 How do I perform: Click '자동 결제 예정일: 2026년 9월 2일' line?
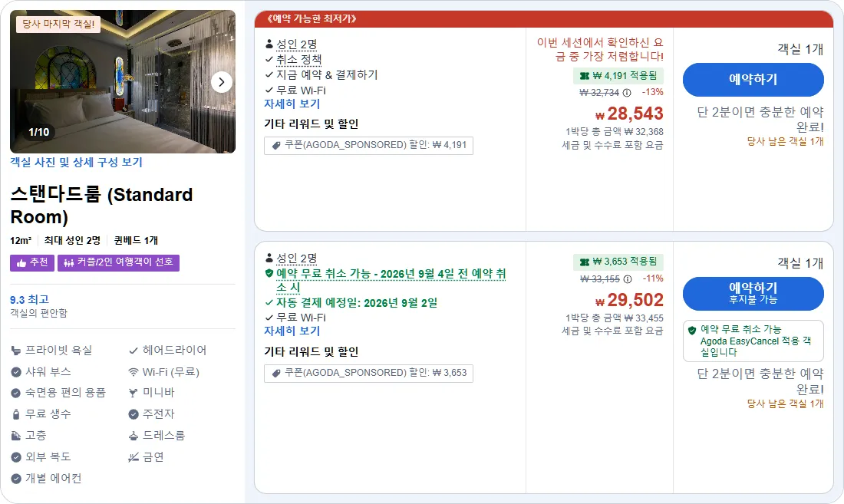pyautogui.click(x=356, y=302)
